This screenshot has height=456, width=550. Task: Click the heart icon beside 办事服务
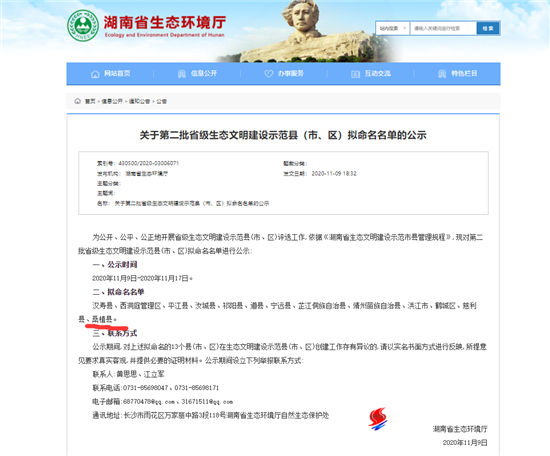coord(269,74)
